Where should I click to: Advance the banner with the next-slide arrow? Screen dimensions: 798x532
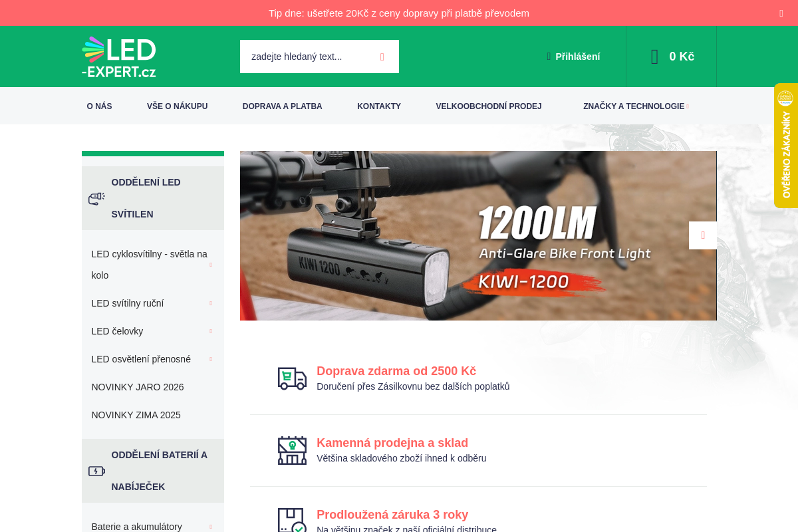click(x=703, y=235)
